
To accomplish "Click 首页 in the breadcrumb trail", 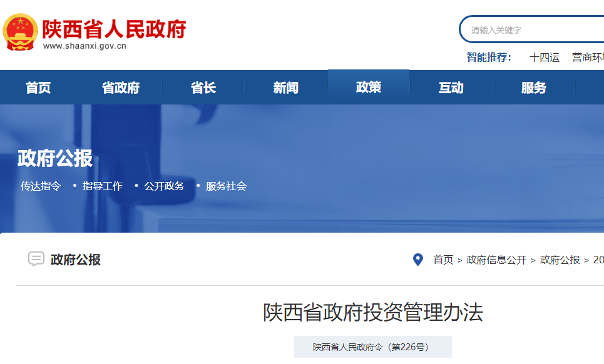I will coord(443,260).
